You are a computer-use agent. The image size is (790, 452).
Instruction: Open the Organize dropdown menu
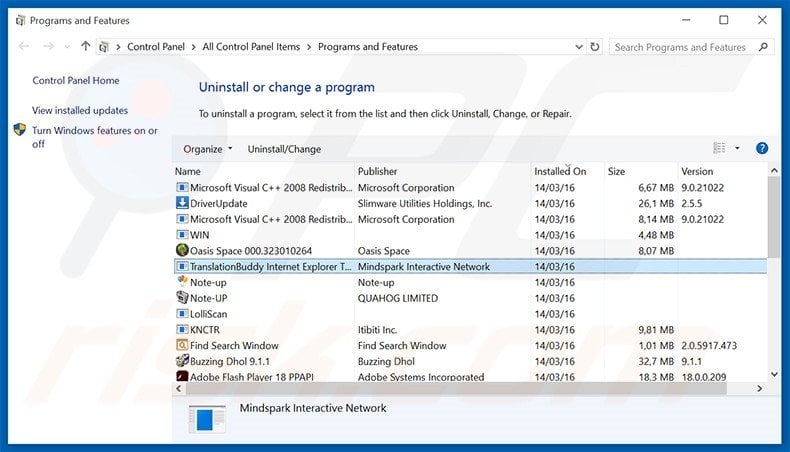tap(208, 149)
